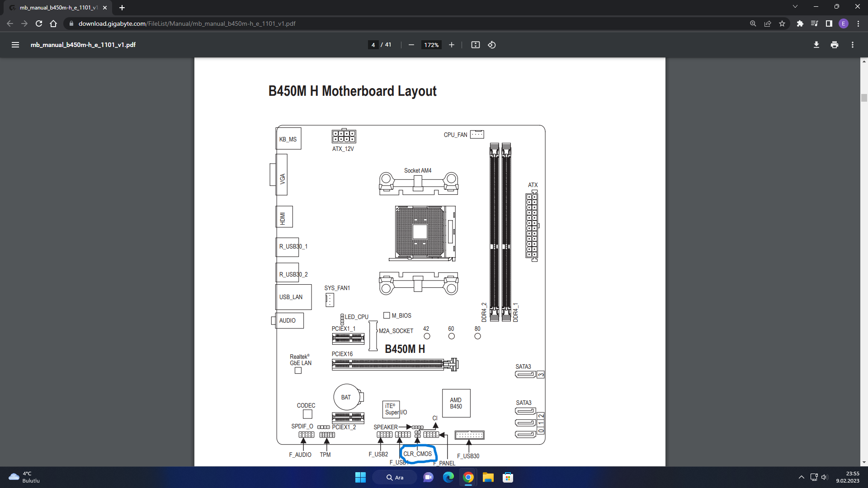Edit the 172% zoom level field

[x=431, y=45]
